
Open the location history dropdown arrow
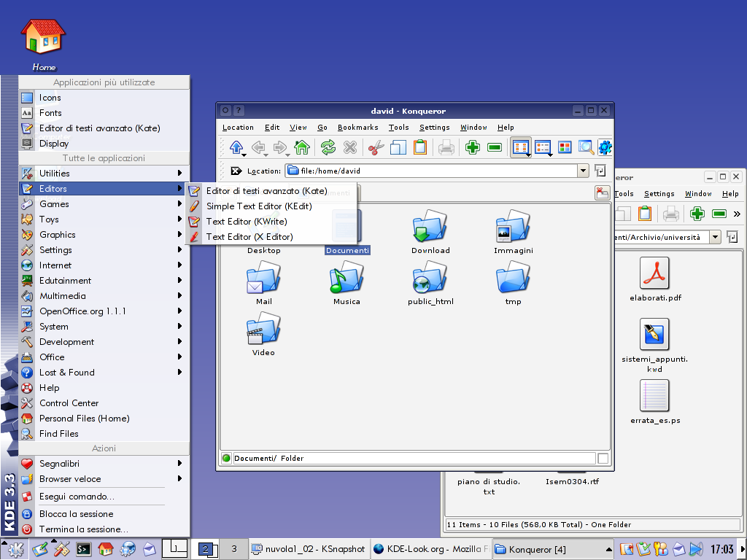(x=583, y=171)
